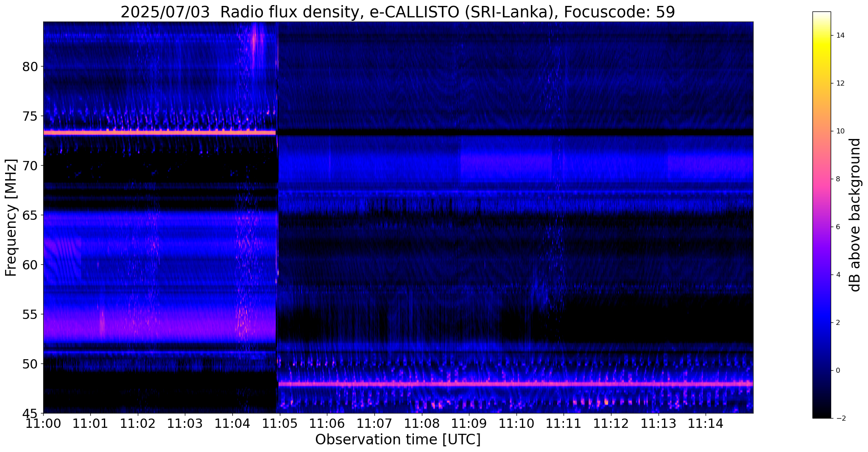Click the time axis tick label "11:06"

pyautogui.click(x=327, y=424)
